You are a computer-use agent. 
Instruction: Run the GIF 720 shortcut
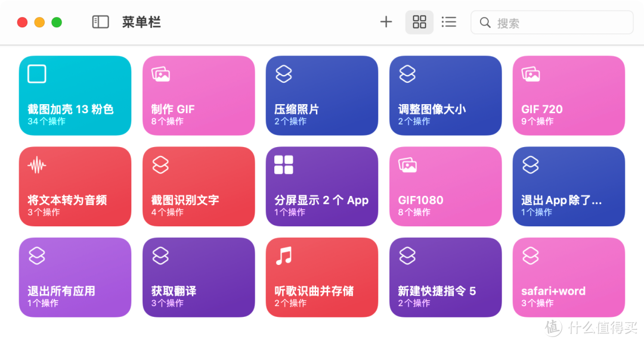pos(569,96)
